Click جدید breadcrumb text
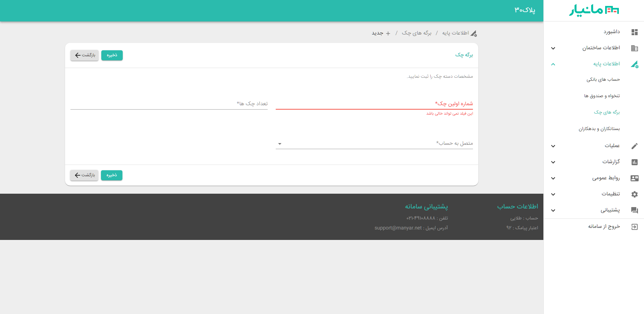This screenshot has width=644, height=314. tap(377, 33)
